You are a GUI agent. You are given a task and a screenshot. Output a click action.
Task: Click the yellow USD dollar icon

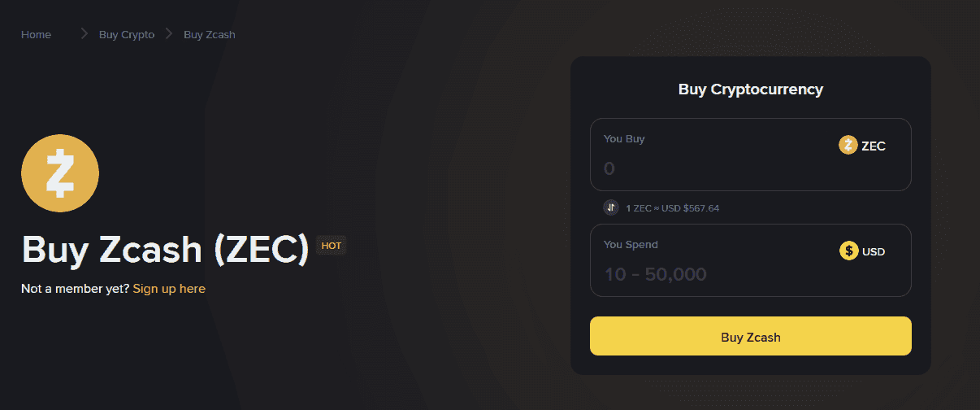point(848,251)
